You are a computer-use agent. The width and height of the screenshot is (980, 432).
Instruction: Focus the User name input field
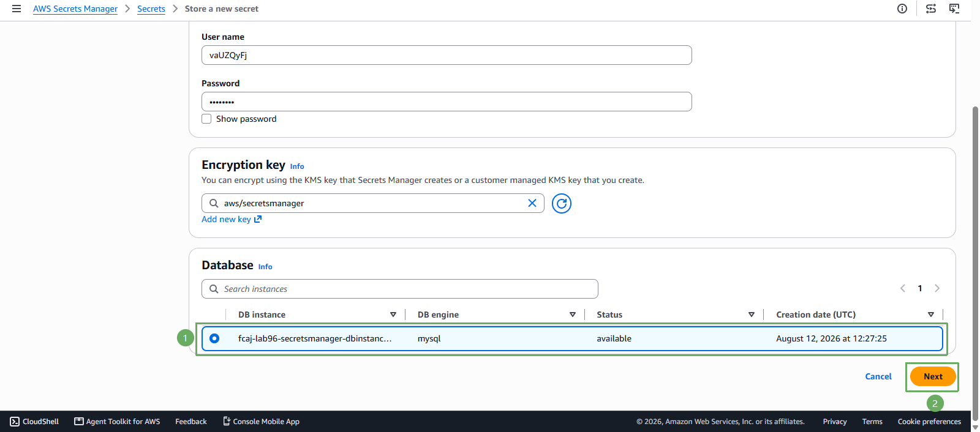[447, 55]
